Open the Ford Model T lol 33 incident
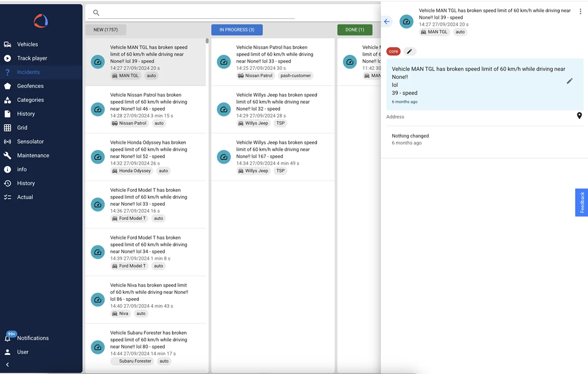Screen dimensions: 588x374 (x=145, y=205)
